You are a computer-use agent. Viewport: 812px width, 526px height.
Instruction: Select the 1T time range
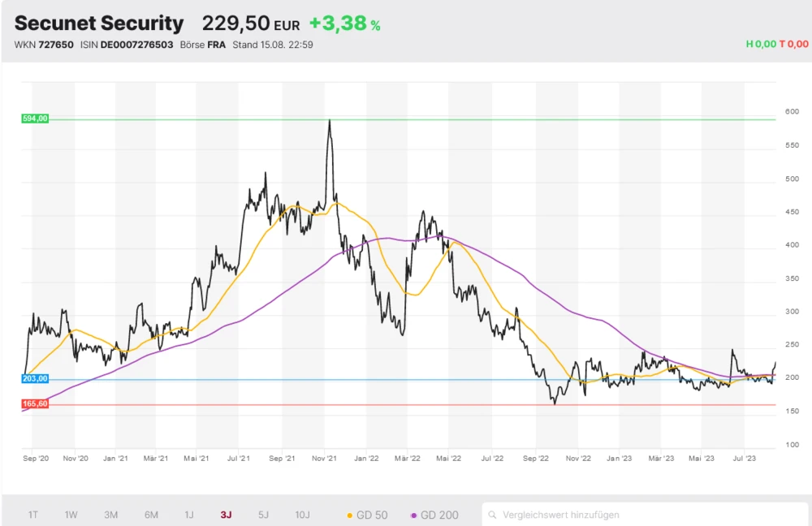coord(32,515)
